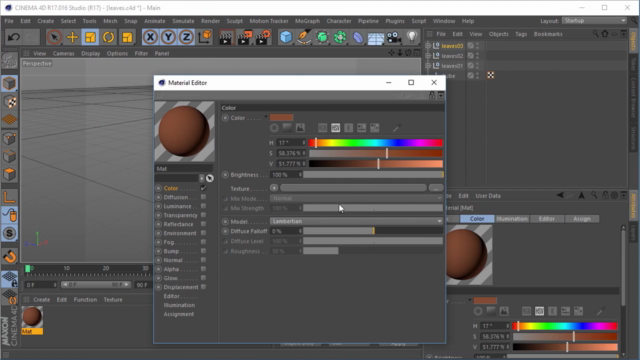Open the Texture arrow menu

click(274, 188)
